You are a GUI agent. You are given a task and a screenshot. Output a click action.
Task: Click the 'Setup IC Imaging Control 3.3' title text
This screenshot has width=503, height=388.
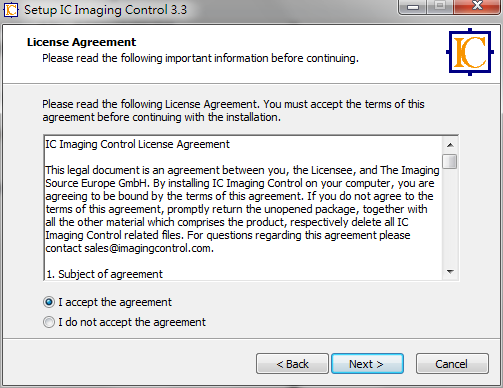(105, 10)
